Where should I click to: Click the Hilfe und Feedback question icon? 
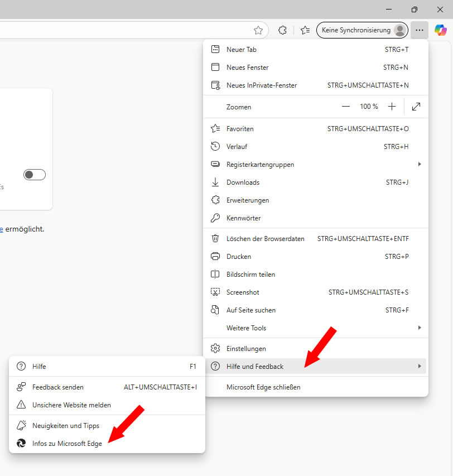click(215, 367)
